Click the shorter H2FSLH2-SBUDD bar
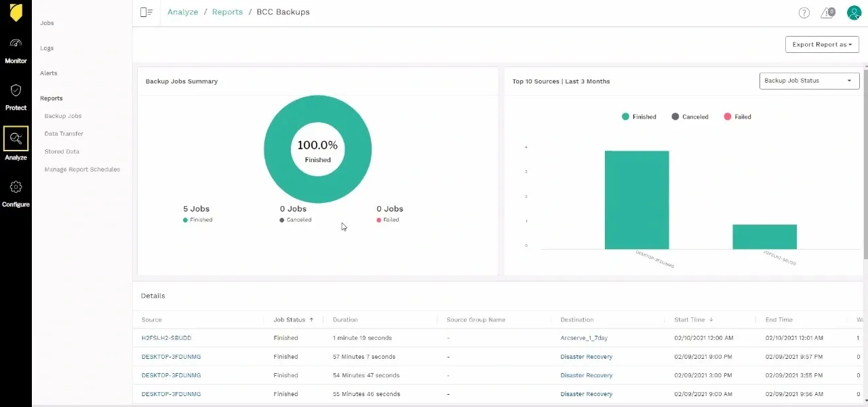This screenshot has height=407, width=868. point(764,237)
